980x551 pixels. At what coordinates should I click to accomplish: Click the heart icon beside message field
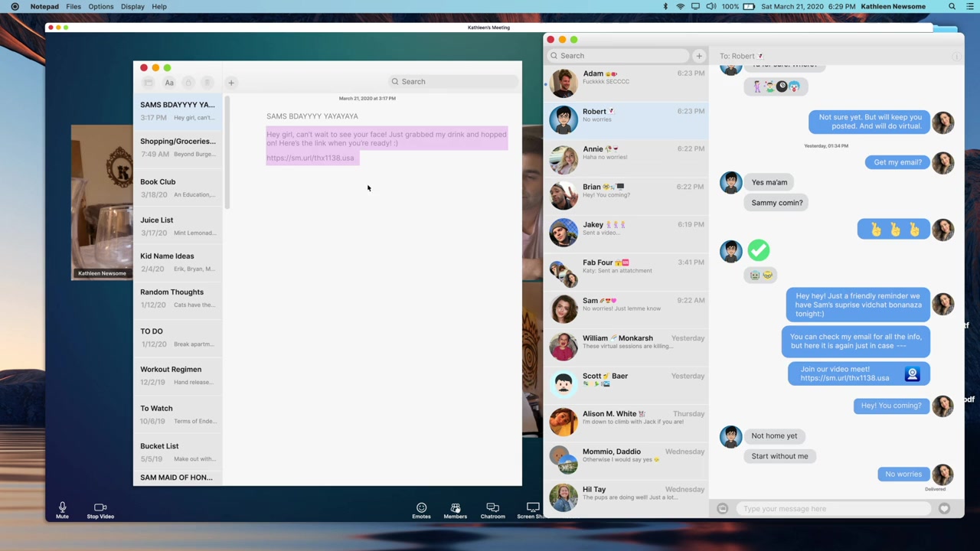(x=944, y=509)
